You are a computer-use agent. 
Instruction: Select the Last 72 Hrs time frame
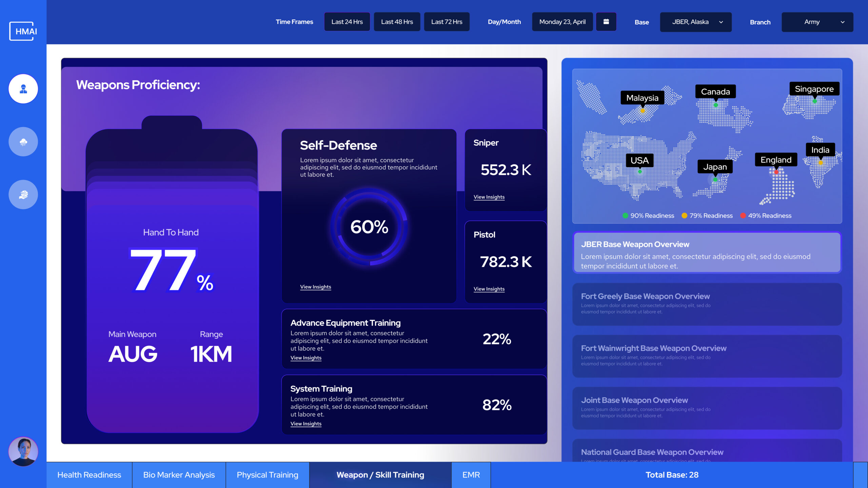pyautogui.click(x=447, y=22)
